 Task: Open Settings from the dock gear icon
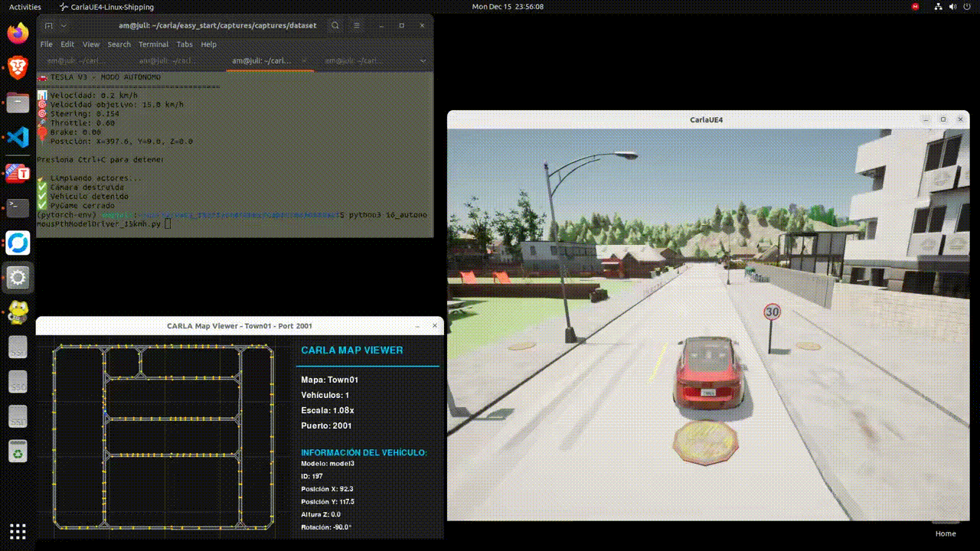coord(17,277)
